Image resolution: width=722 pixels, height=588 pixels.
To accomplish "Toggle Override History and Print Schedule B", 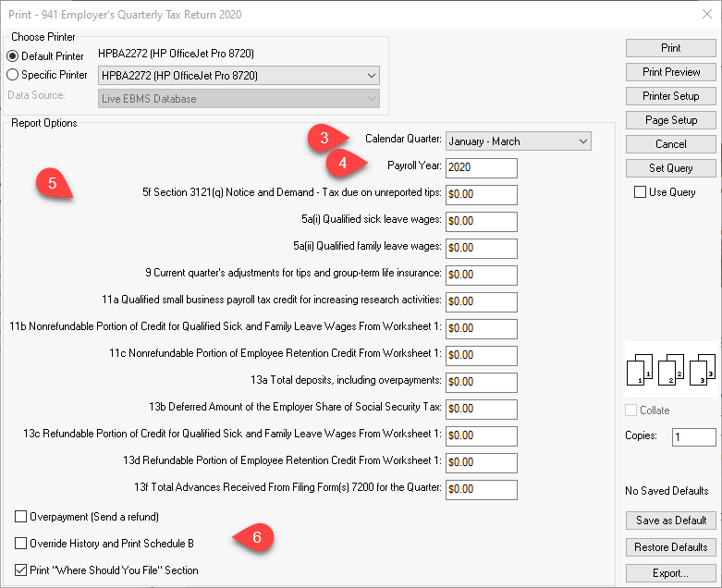I will [21, 543].
